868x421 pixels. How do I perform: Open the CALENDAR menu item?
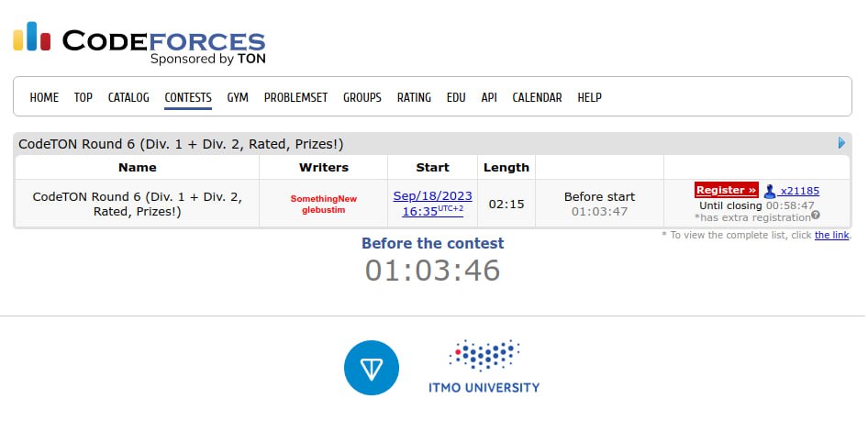click(x=537, y=97)
